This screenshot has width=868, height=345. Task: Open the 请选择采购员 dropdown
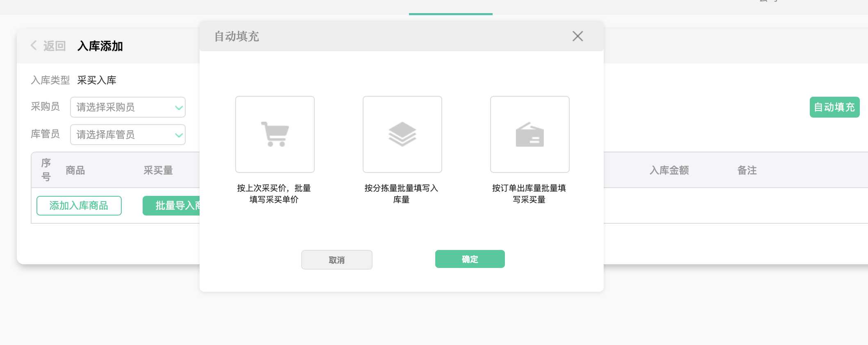tap(128, 107)
